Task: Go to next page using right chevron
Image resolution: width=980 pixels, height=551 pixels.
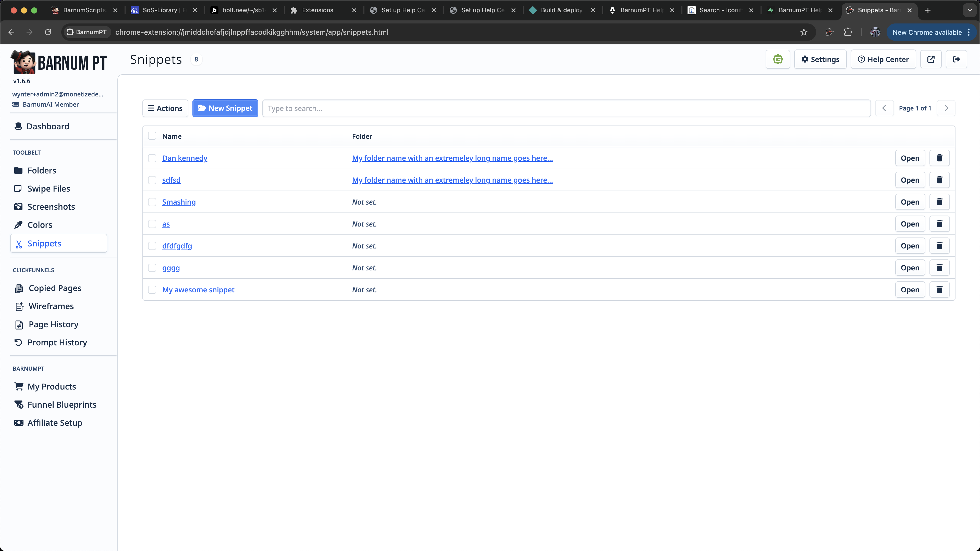Action: click(x=946, y=108)
